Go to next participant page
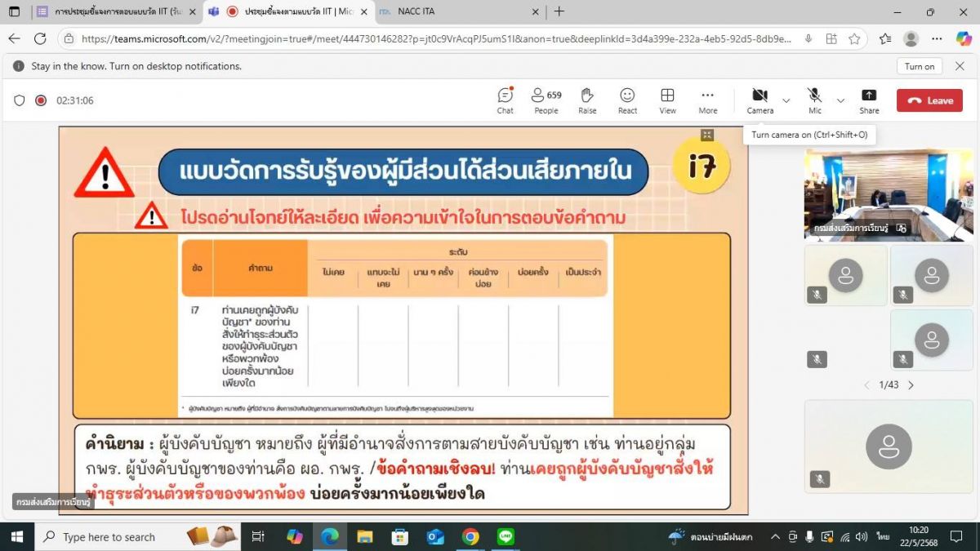 point(911,385)
